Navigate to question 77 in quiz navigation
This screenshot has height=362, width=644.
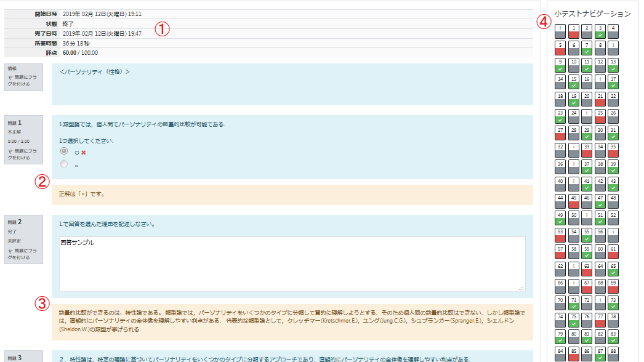[600, 320]
